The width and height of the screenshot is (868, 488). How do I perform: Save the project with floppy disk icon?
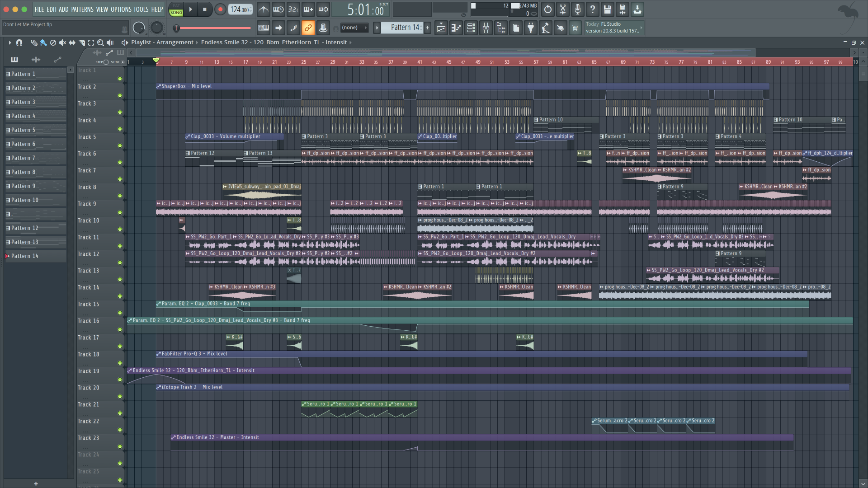click(x=608, y=9)
